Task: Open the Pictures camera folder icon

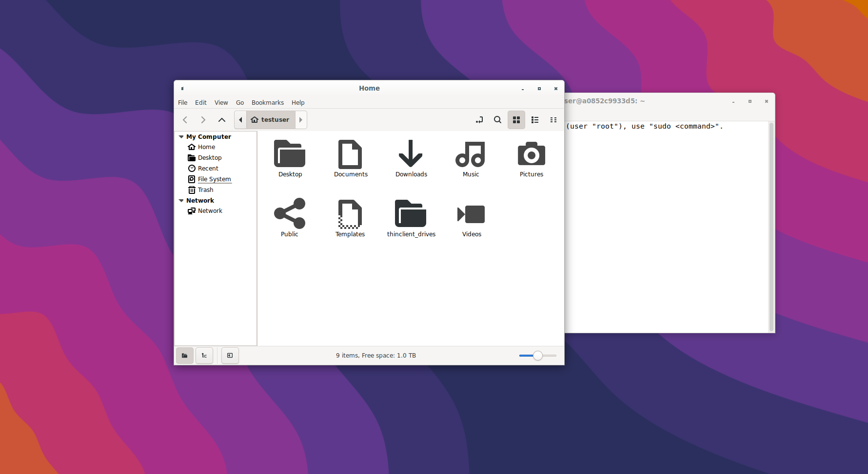Action: pos(531,154)
